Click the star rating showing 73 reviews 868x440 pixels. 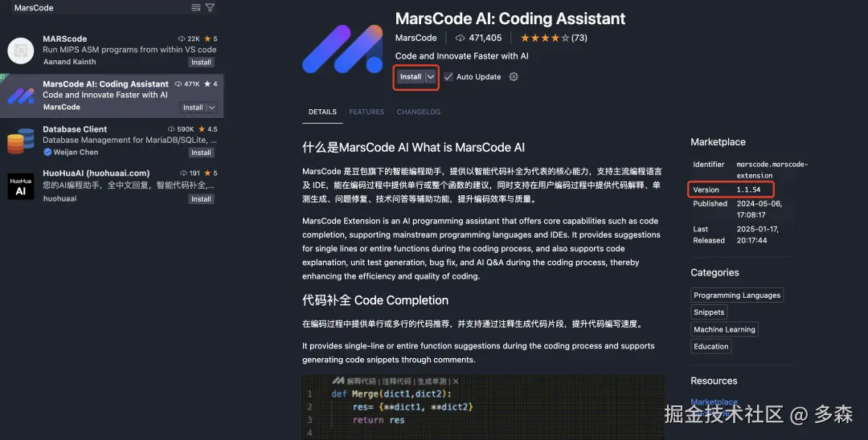[554, 39]
